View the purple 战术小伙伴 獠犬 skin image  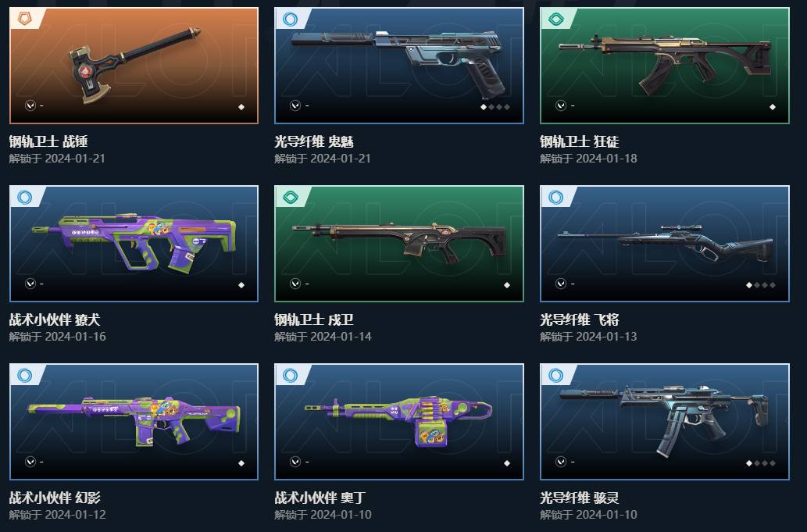click(x=134, y=244)
